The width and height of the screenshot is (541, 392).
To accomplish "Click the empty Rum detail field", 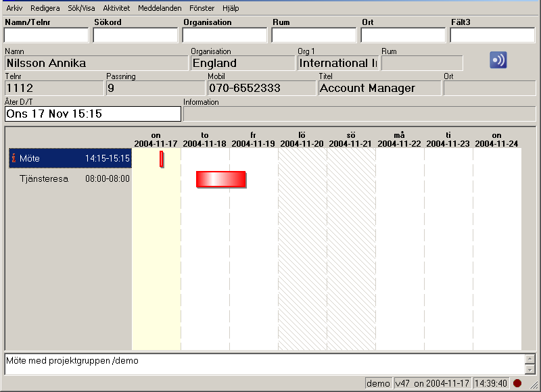I will pyautogui.click(x=422, y=63).
